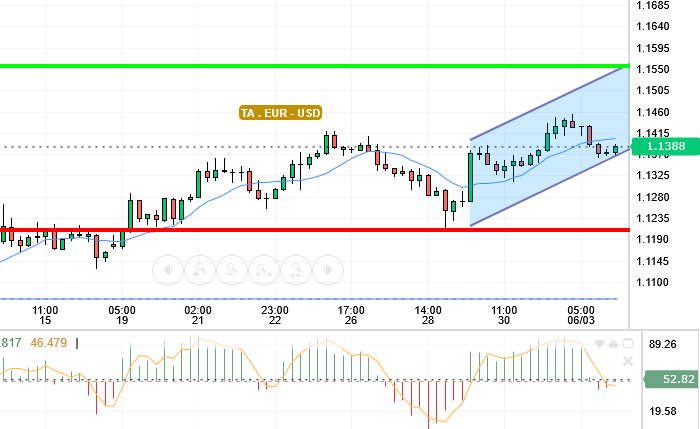Click the indicator reading 46.479

pos(49,343)
